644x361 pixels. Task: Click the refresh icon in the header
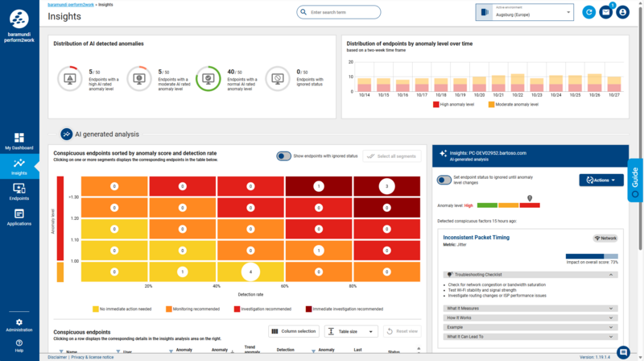click(589, 12)
